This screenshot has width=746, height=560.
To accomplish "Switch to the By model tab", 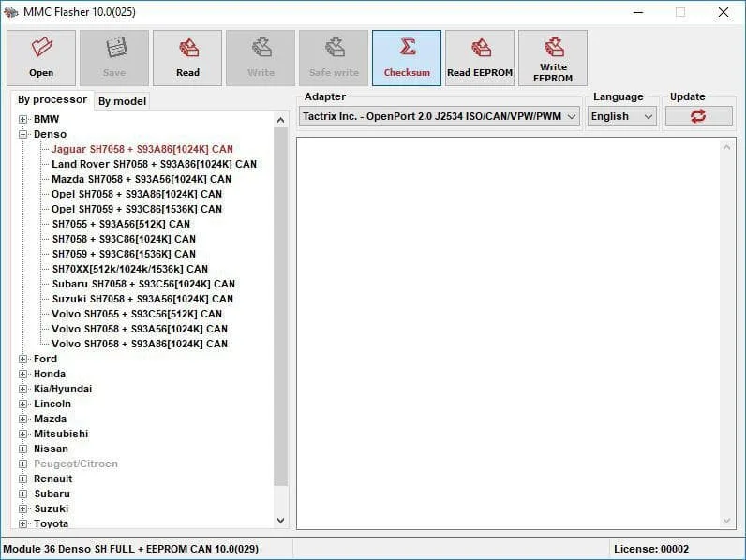I will (122, 101).
